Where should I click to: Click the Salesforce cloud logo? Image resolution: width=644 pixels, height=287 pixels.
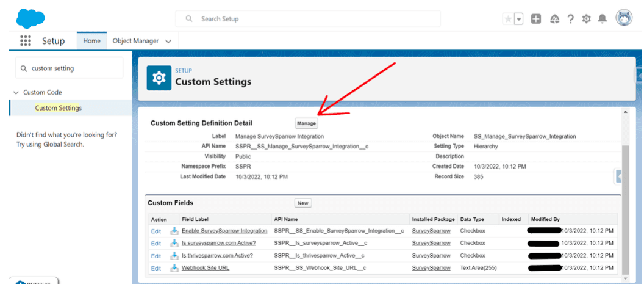[30, 18]
